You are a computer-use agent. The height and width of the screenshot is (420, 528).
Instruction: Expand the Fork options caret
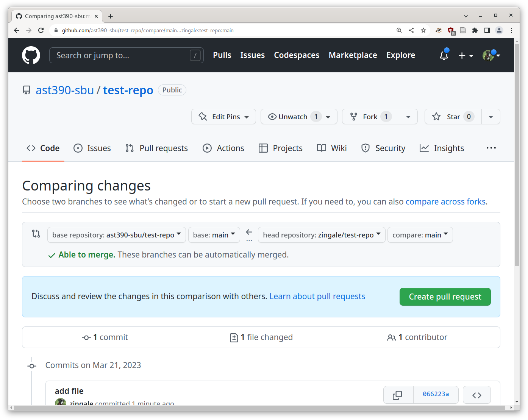(x=408, y=116)
